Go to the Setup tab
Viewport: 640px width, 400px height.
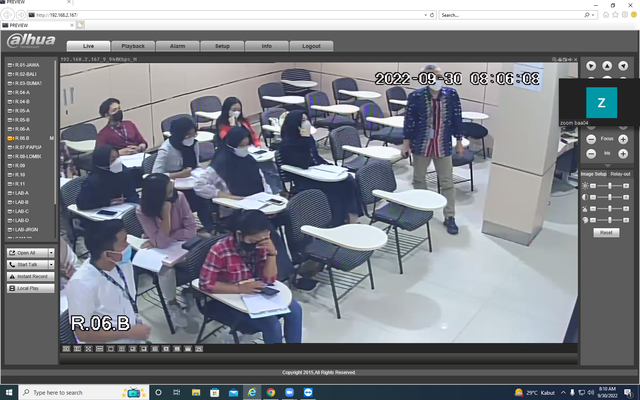pyautogui.click(x=222, y=46)
